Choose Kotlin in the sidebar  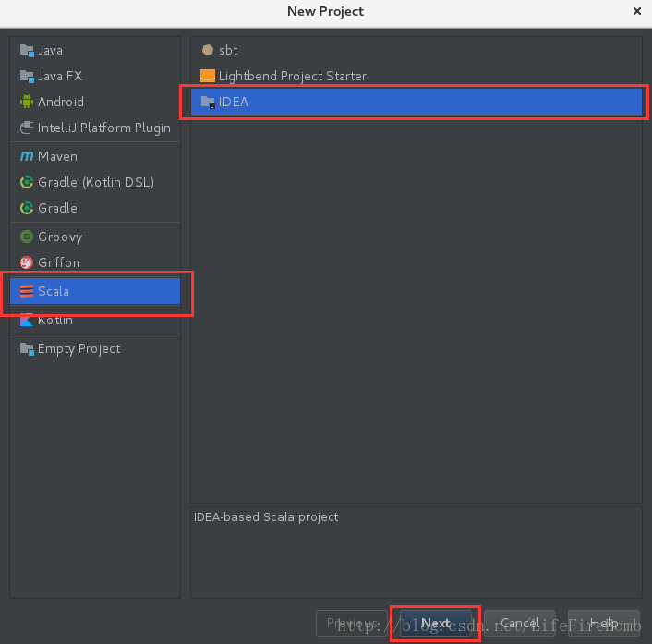95,320
